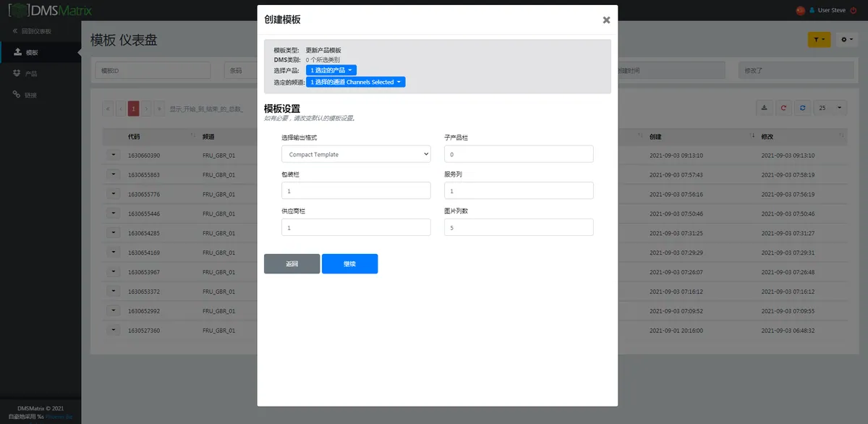The height and width of the screenshot is (424, 868).
Task: Open the yellow filter dropdown button
Action: coord(819,40)
